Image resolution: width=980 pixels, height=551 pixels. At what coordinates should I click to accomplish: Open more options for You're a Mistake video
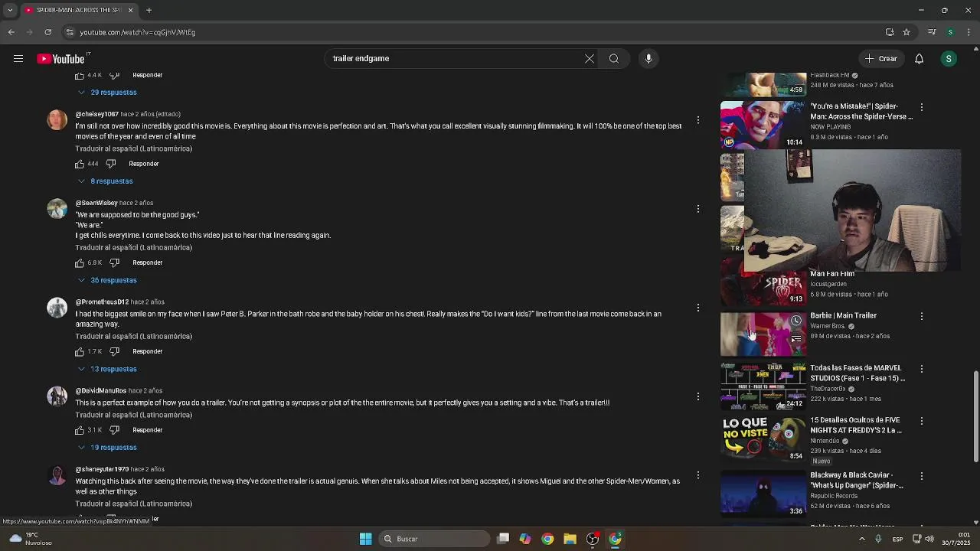click(922, 107)
